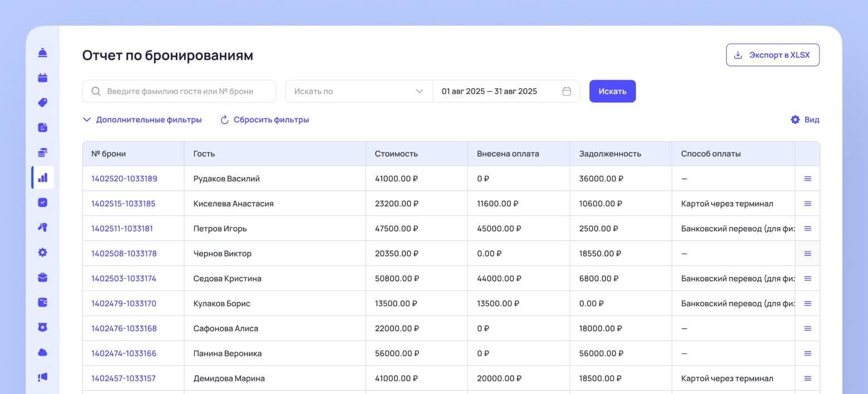Click the calendar icon in date field

click(566, 91)
